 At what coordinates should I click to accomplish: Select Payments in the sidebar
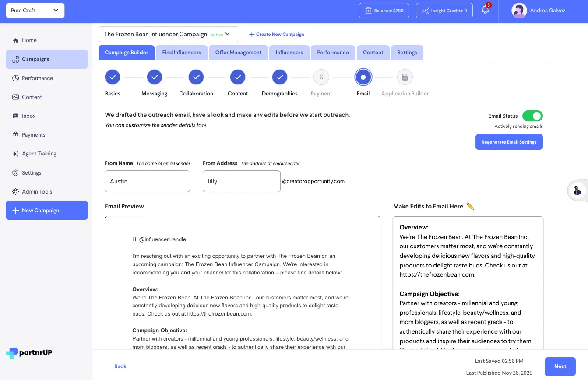[34, 134]
